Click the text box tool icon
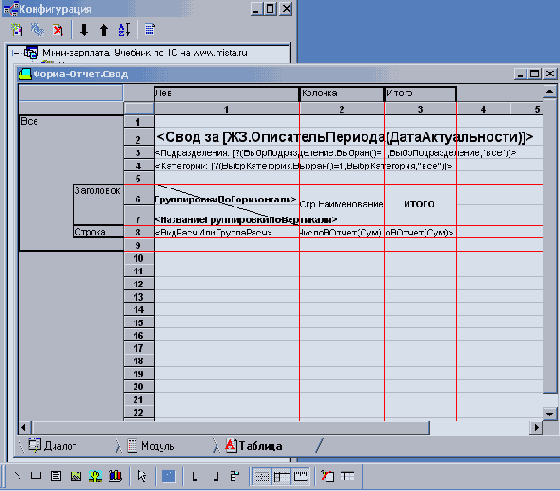The image size is (560, 491). [x=56, y=476]
